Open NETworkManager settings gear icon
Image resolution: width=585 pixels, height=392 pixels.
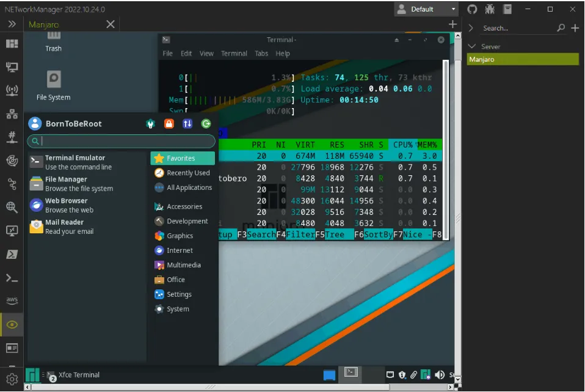click(12, 379)
